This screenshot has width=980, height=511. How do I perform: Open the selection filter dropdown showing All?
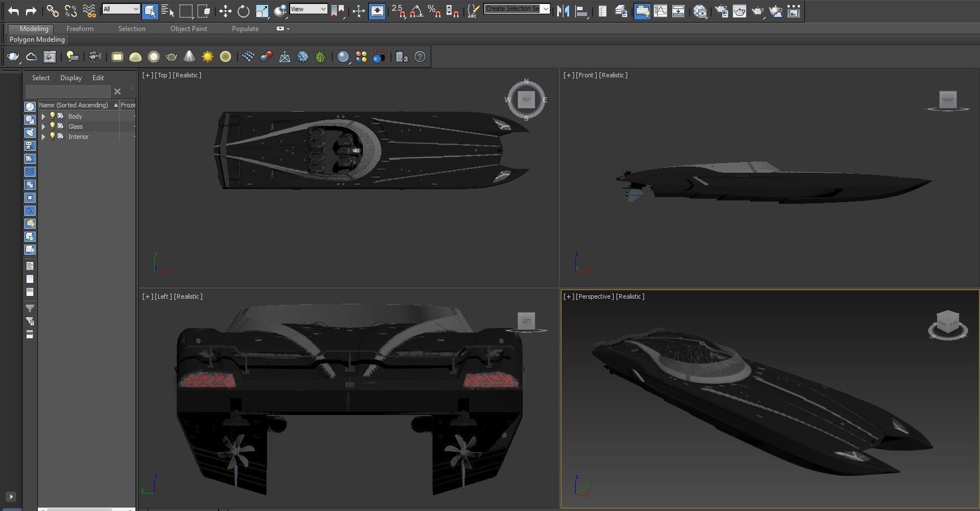coord(121,9)
